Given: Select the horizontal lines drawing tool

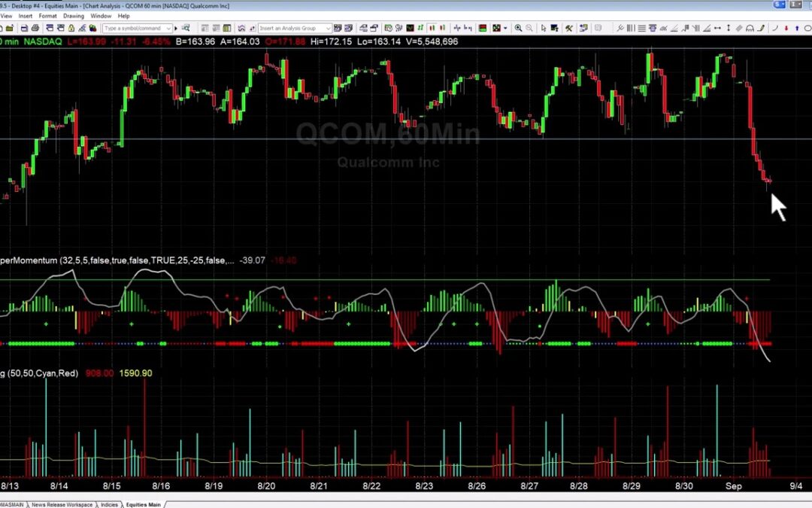Looking at the screenshot, I should point(641,28).
